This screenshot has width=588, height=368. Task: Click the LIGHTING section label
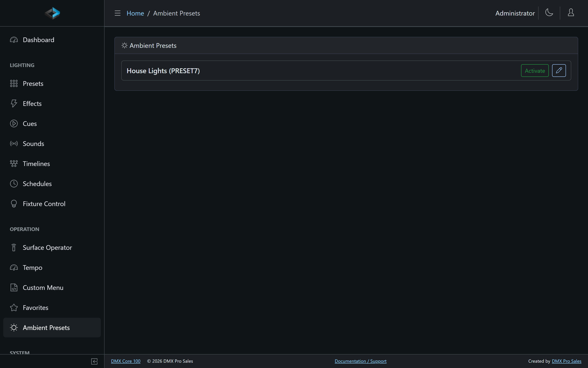[x=22, y=65]
